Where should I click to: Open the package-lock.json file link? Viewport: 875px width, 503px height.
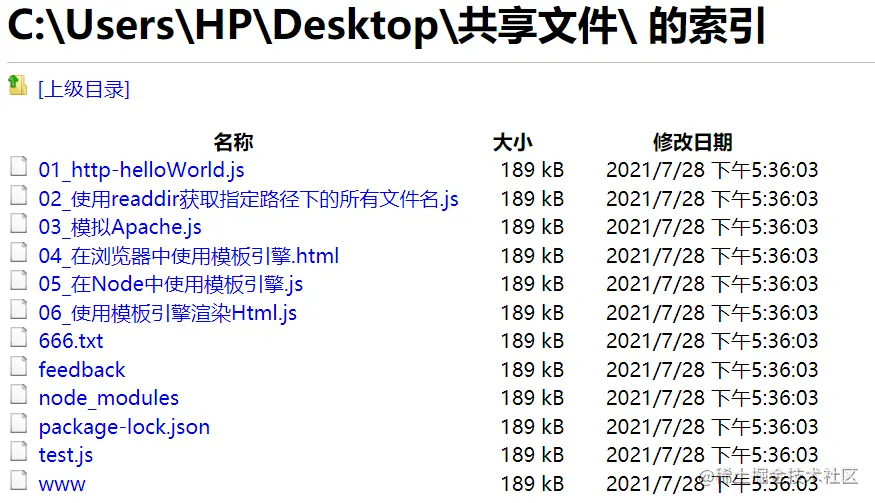(x=124, y=427)
